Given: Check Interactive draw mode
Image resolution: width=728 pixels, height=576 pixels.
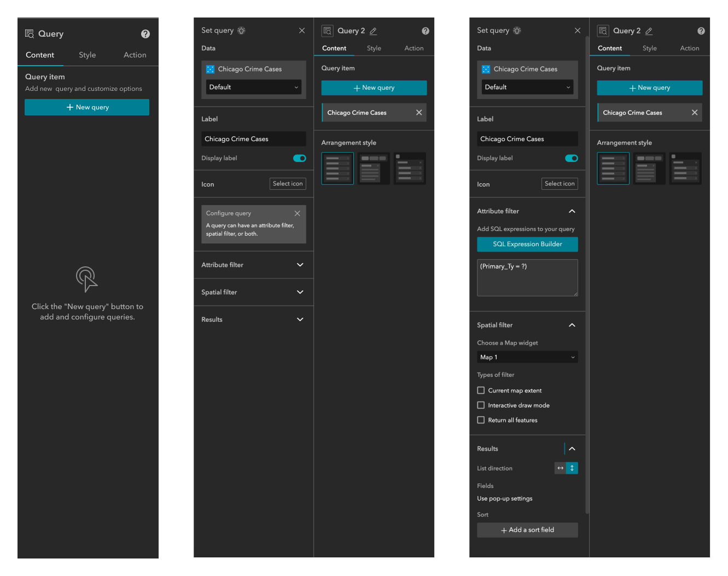Looking at the screenshot, I should click(x=481, y=405).
